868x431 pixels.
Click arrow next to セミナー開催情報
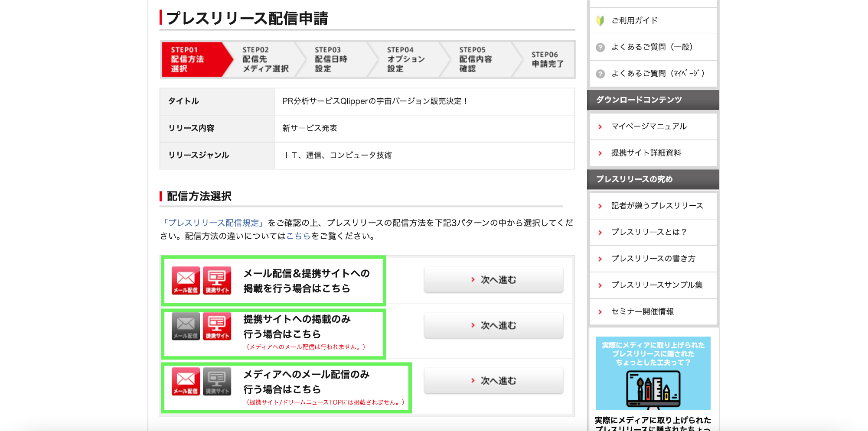[x=600, y=312]
